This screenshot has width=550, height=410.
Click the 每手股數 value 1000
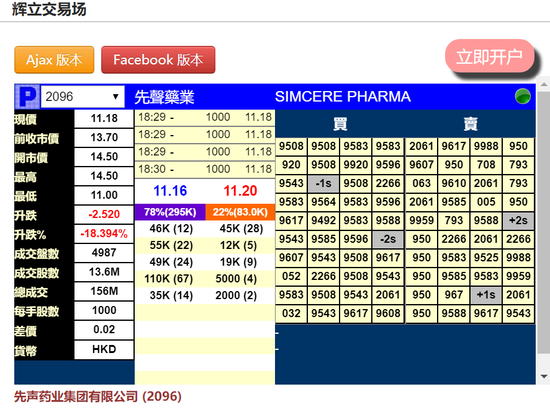pyautogui.click(x=104, y=310)
